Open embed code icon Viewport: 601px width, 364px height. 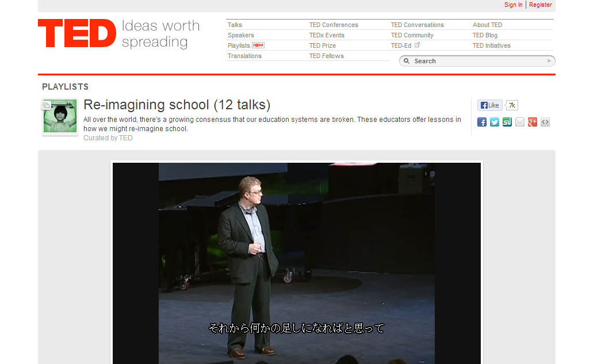pyautogui.click(x=545, y=122)
